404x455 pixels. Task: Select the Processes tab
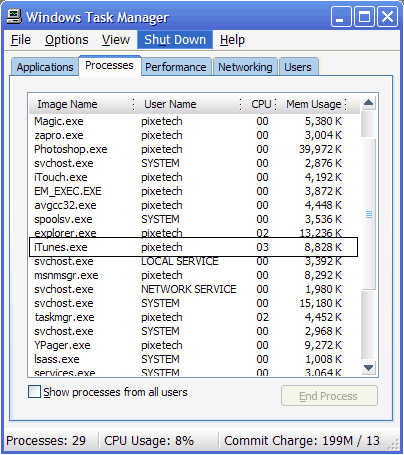pyautogui.click(x=109, y=65)
